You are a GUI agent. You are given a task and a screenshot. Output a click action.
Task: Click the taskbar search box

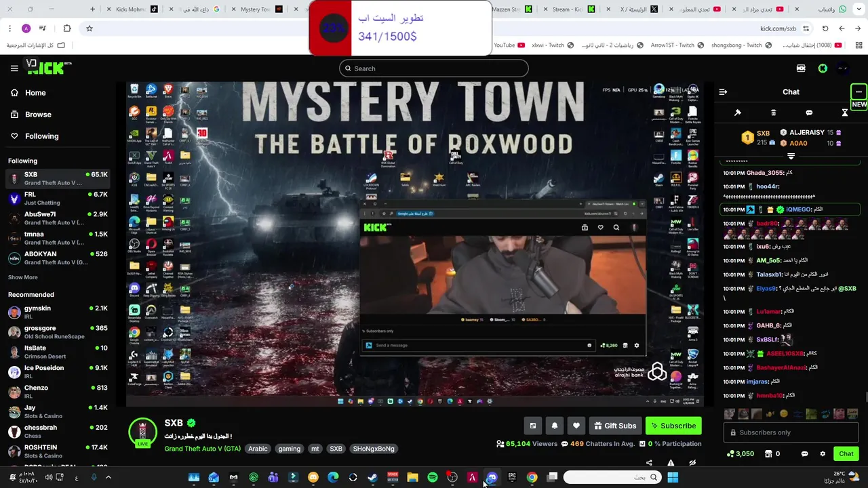[x=612, y=478]
